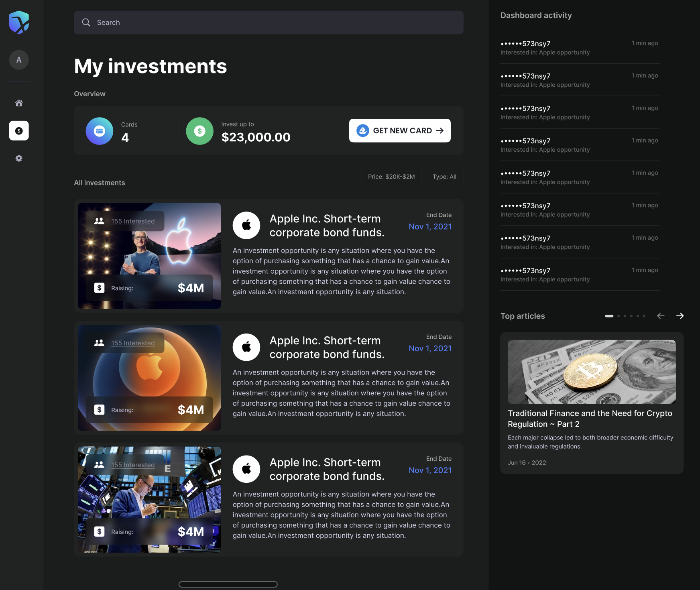Click $23,000.00 invest amount
The width and height of the screenshot is (700, 590).
click(x=256, y=137)
